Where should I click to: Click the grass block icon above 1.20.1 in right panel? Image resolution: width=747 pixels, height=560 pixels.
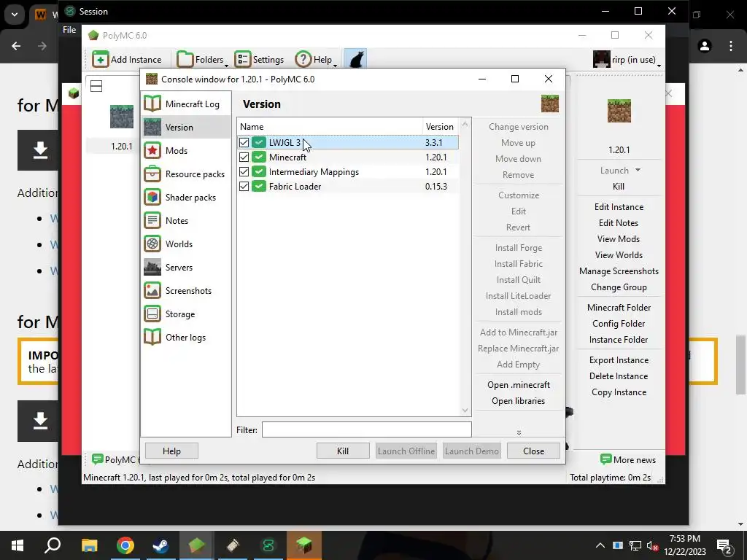(x=619, y=111)
